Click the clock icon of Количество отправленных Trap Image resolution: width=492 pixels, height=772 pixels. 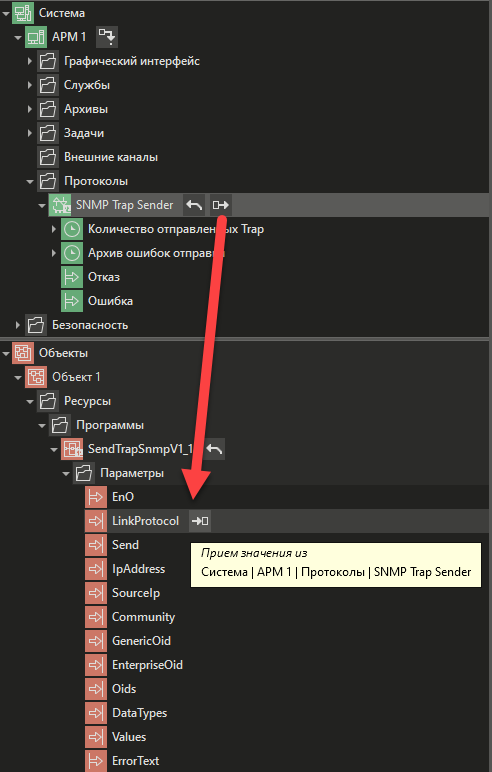tap(72, 229)
